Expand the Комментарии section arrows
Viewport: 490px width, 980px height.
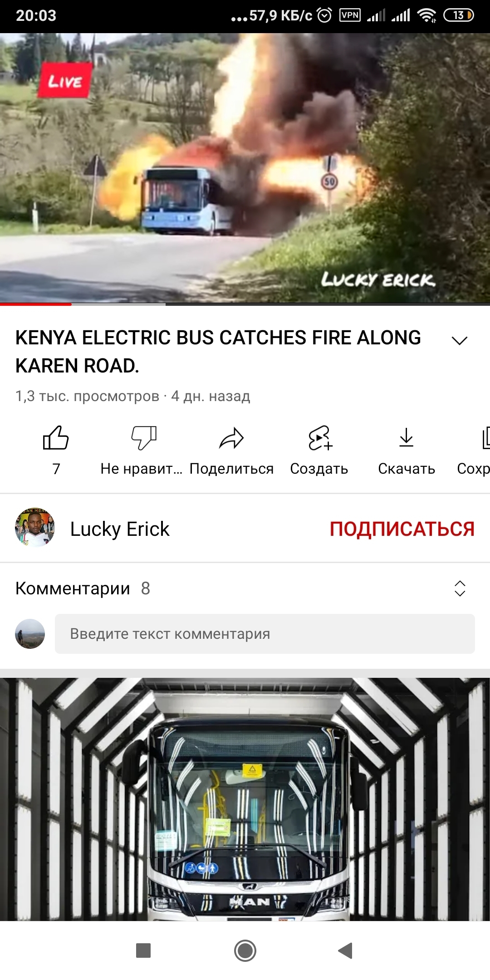click(460, 588)
